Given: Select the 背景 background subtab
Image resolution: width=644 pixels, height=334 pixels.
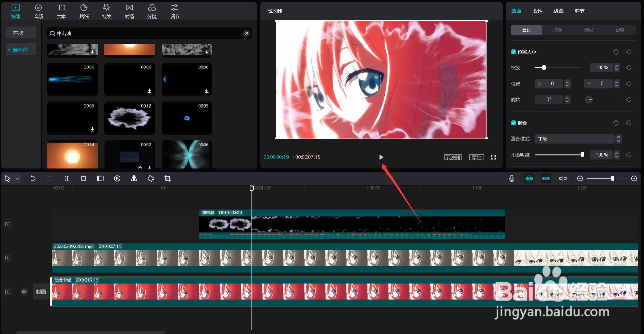Looking at the screenshot, I should point(620,30).
